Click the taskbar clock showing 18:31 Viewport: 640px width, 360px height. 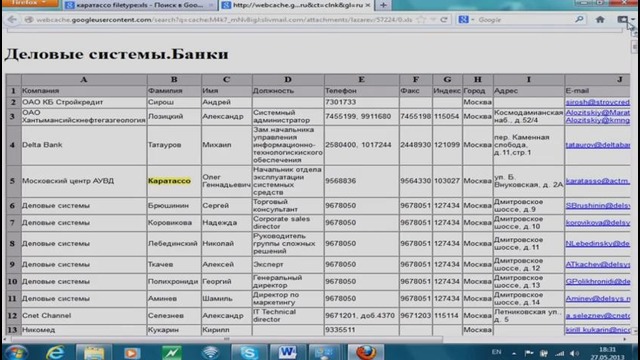coord(608,353)
